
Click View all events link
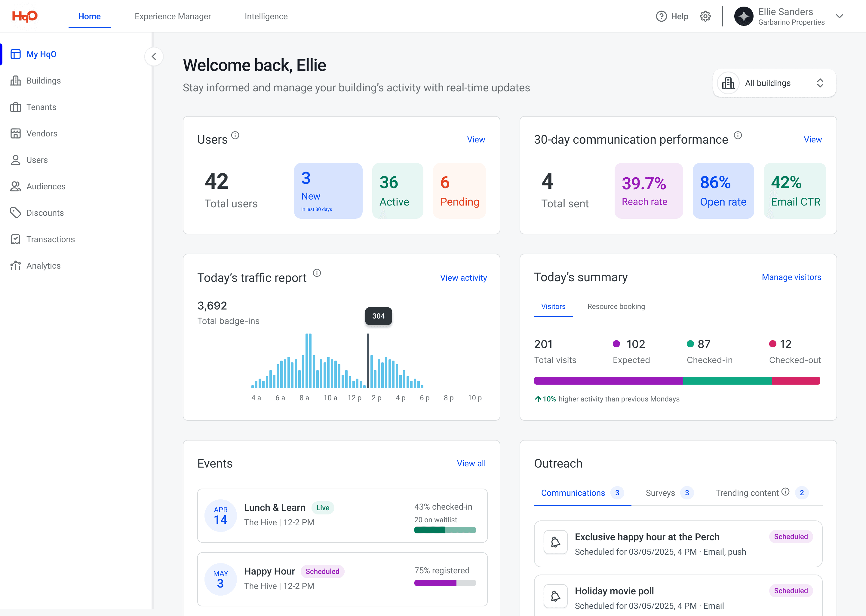click(471, 464)
